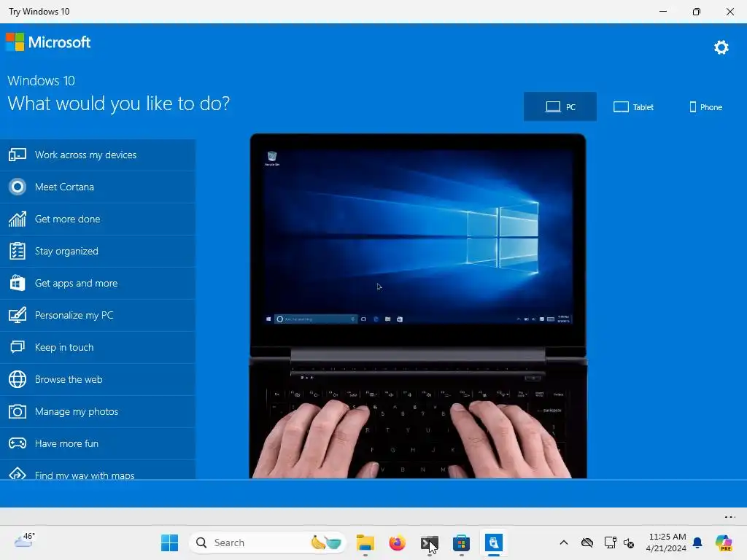Viewport: 747px width, 560px height.
Task: Click the Personalize my PC pen icon
Action: tap(18, 315)
